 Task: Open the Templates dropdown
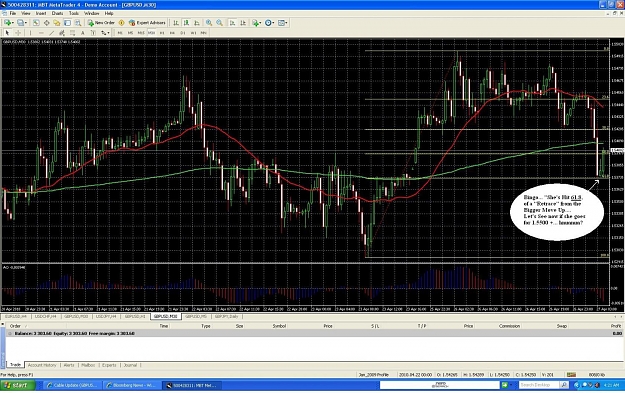tap(283, 23)
